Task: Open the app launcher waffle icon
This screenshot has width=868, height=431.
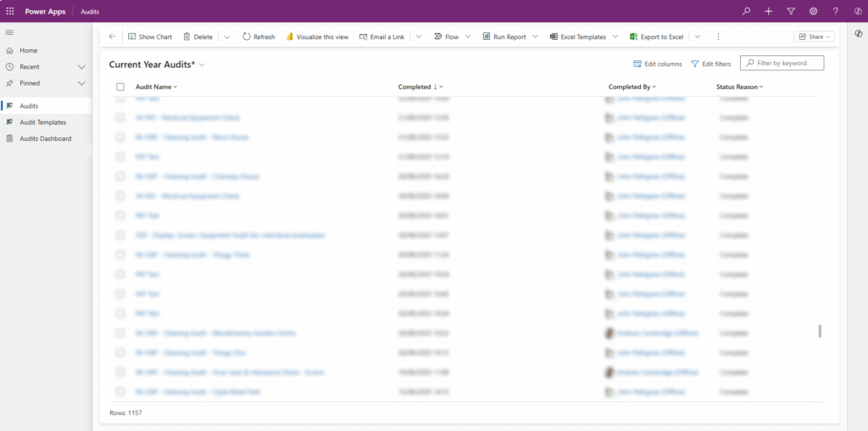Action: click(9, 11)
